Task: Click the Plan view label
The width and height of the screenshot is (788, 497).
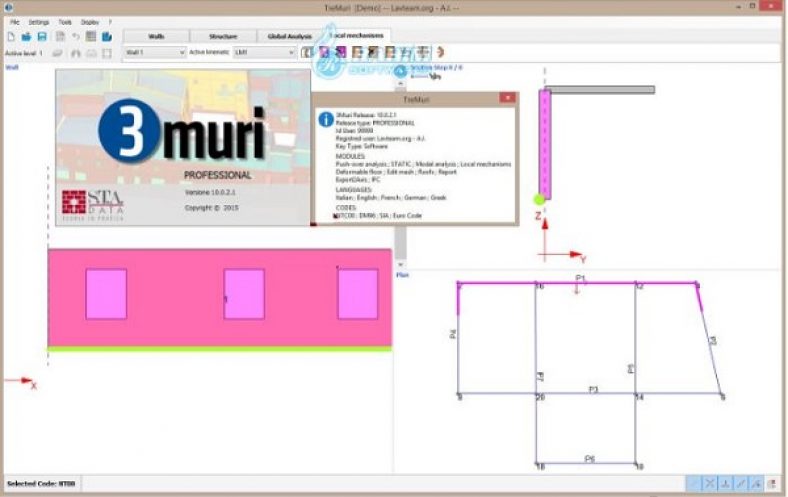Action: pyautogui.click(x=403, y=275)
